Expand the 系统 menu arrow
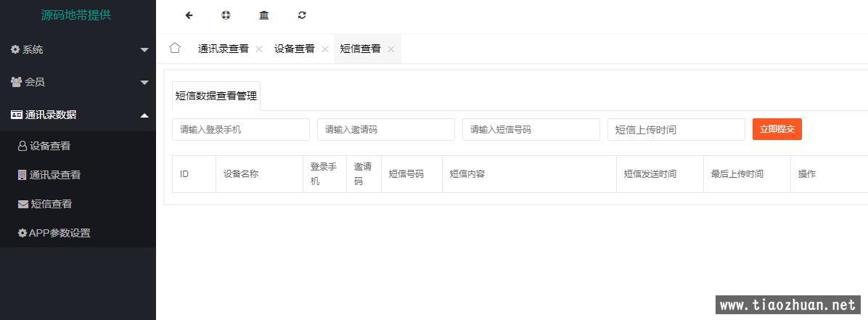Image resolution: width=868 pixels, height=320 pixels. click(144, 50)
